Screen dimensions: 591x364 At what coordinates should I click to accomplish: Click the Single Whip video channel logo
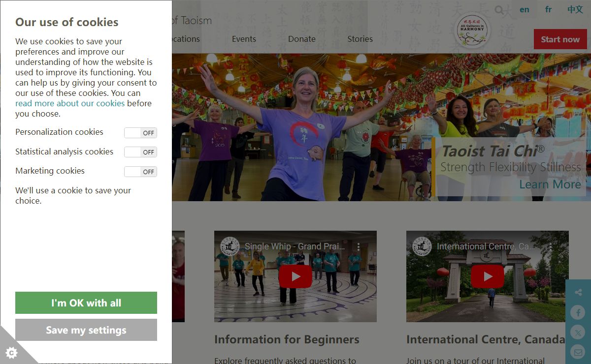click(230, 246)
